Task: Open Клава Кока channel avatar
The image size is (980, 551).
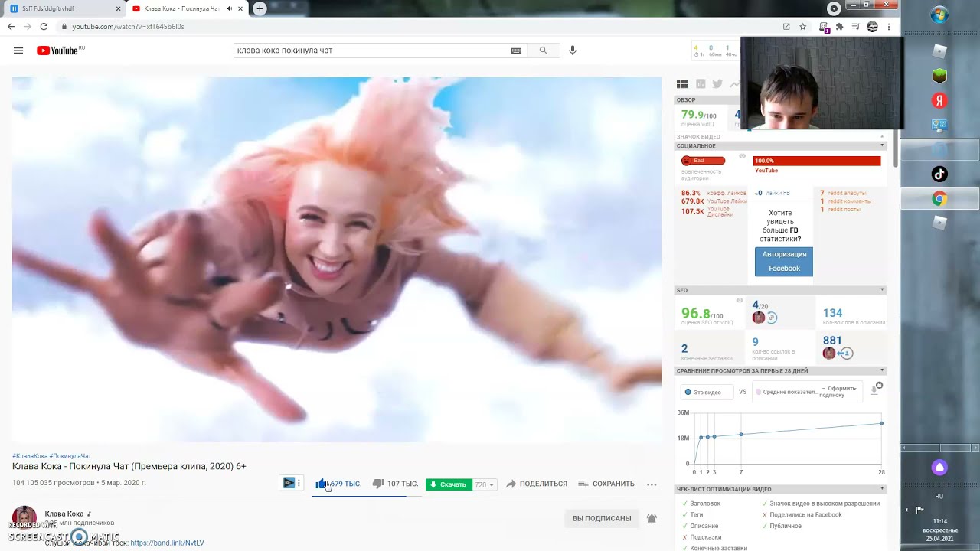Action: pyautogui.click(x=24, y=517)
